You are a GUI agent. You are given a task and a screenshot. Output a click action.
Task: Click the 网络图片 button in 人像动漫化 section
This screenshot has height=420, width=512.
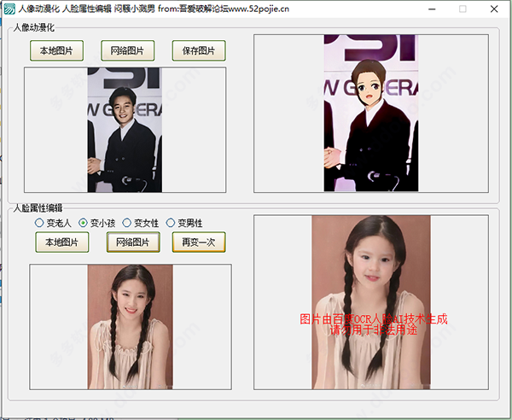pyautogui.click(x=127, y=50)
